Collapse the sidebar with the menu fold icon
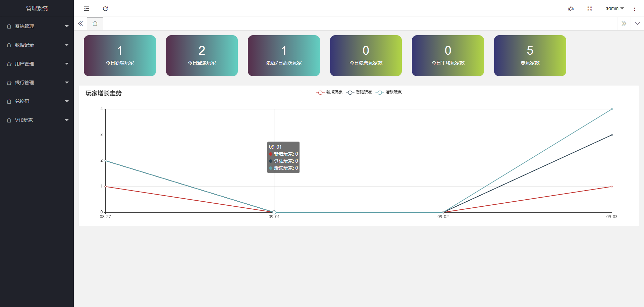Viewport: 644px width, 307px height. (87, 9)
